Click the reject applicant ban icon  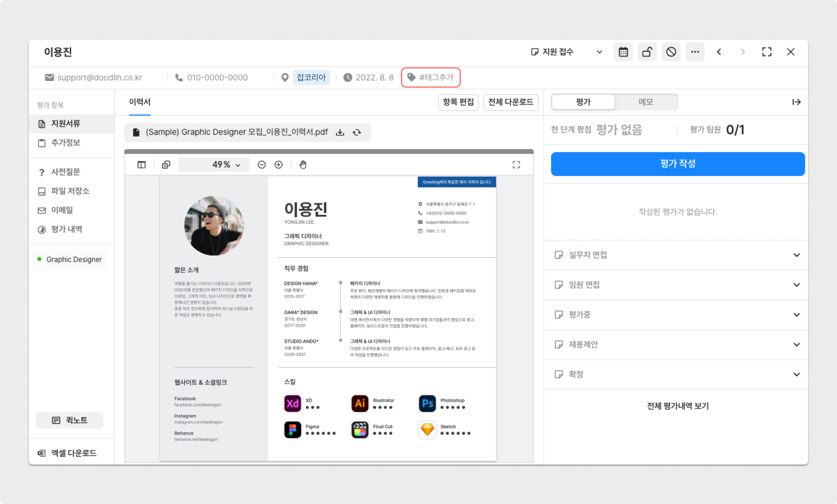click(671, 52)
